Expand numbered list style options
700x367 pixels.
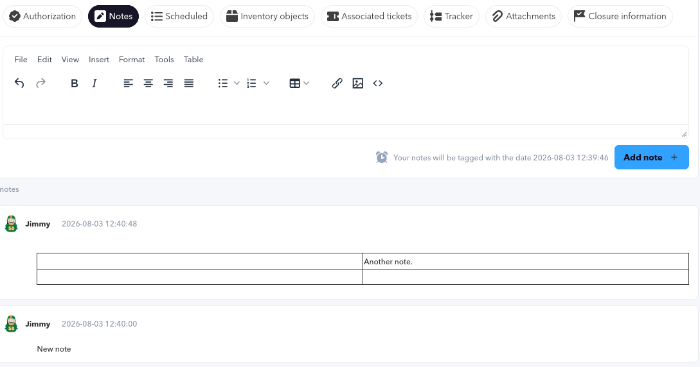pyautogui.click(x=266, y=83)
